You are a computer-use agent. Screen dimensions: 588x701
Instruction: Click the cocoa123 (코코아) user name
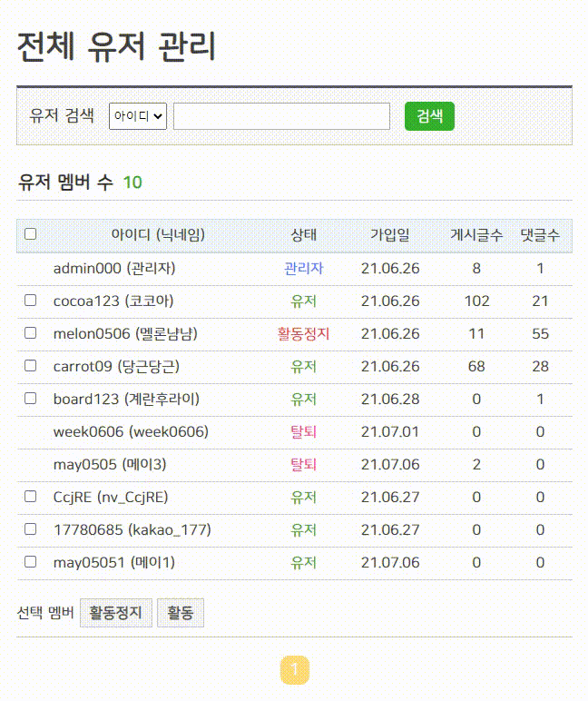click(113, 301)
